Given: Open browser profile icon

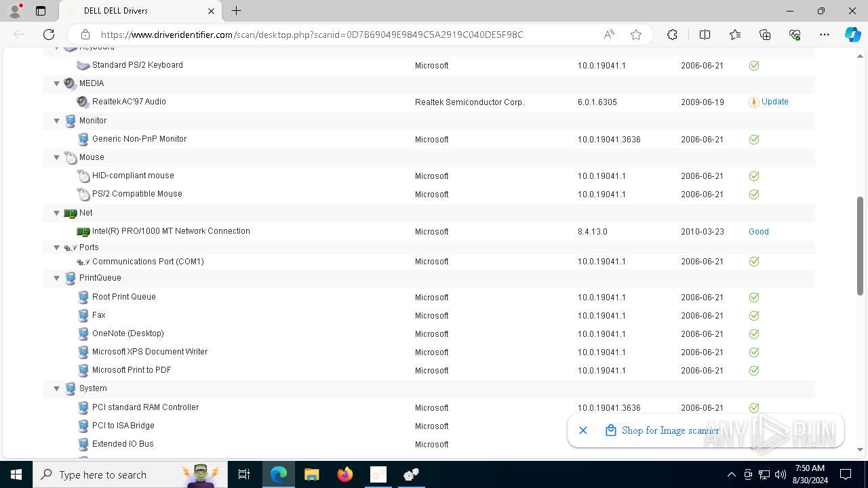Looking at the screenshot, I should pos(14,11).
